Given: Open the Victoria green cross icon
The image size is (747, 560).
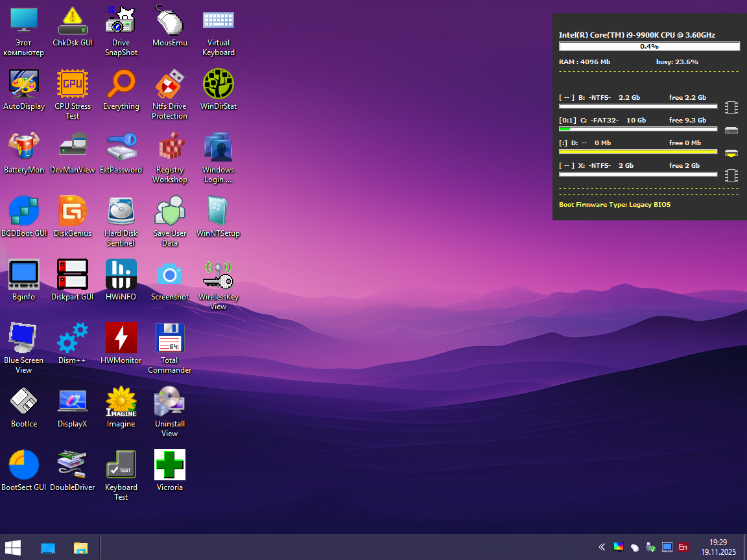Looking at the screenshot, I should click(170, 465).
